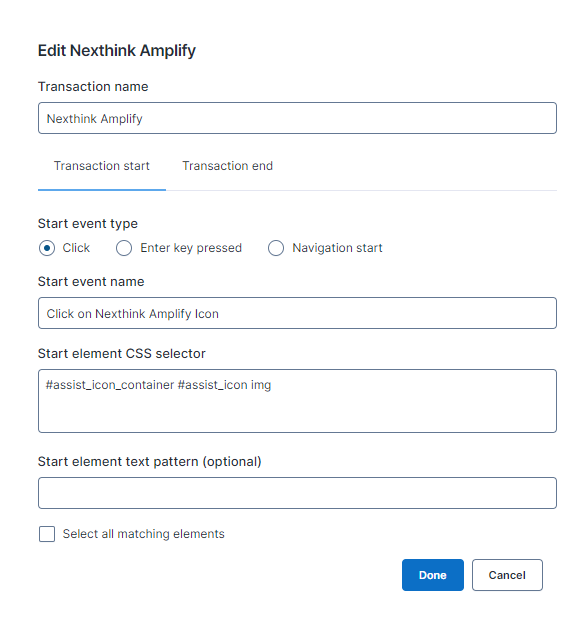Click the Start event name label
Viewport: 578px width, 625px height.
(x=91, y=282)
